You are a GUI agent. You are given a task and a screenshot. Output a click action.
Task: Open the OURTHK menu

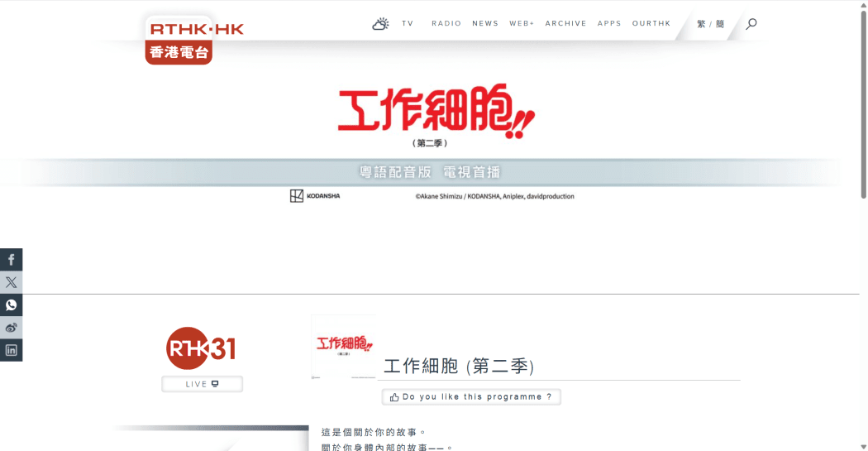651,23
